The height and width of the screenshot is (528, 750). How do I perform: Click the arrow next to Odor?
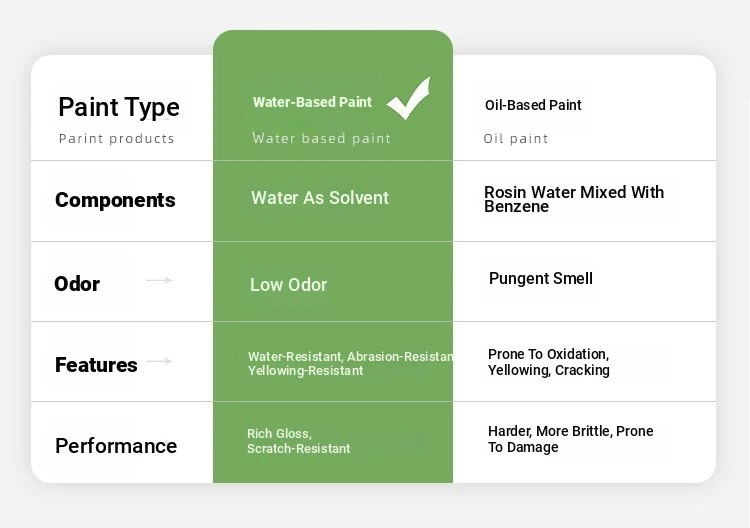tap(159, 281)
